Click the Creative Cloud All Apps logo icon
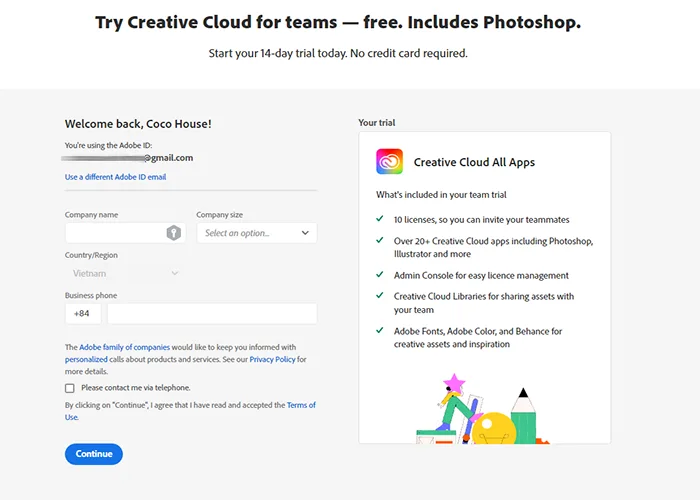This screenshot has width=700, height=500. (x=389, y=161)
